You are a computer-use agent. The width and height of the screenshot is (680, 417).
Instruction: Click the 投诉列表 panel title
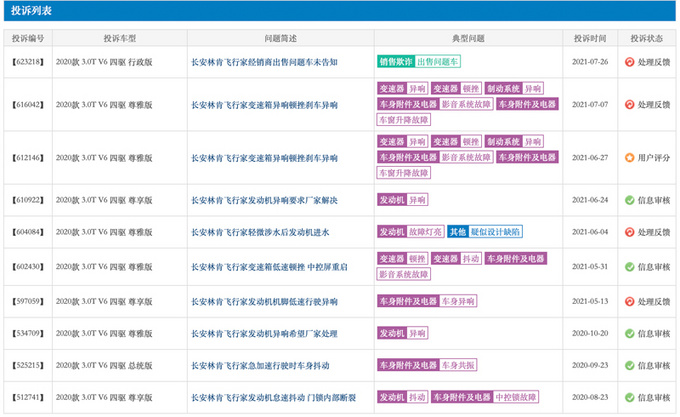click(31, 10)
